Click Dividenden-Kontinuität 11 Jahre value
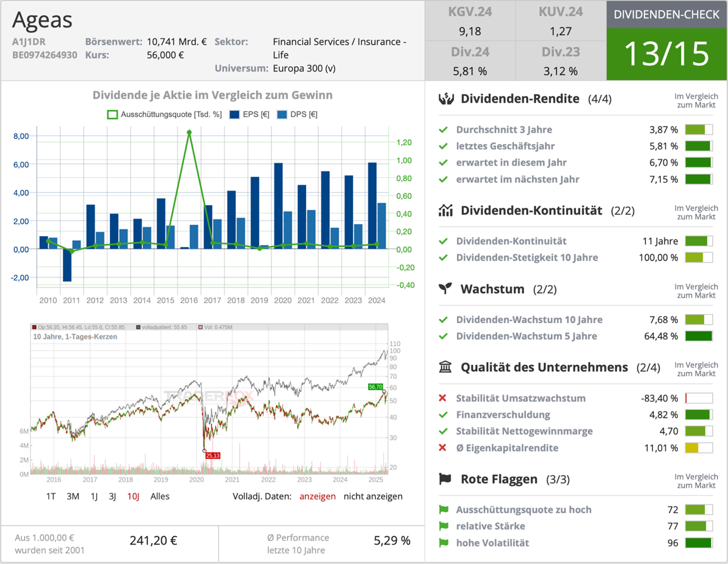 660,241
